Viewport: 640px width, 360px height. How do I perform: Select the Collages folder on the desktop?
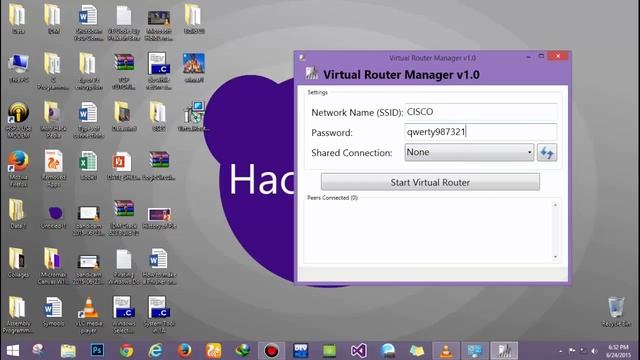18,263
